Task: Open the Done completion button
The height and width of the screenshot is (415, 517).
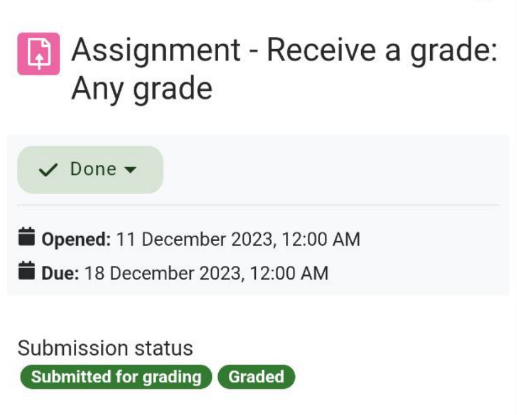Action: [x=90, y=170]
